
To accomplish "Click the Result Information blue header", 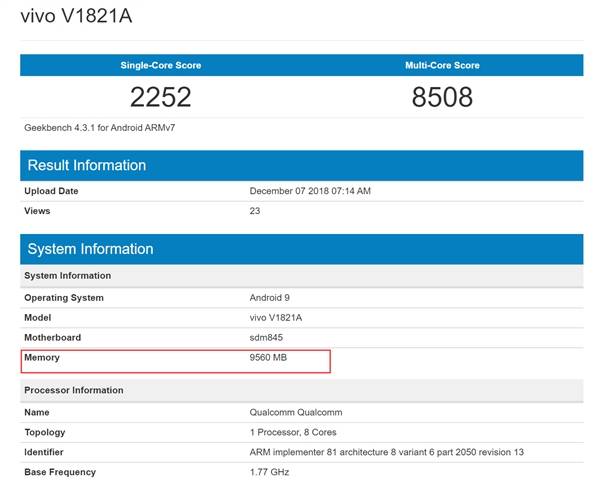I will point(301,165).
